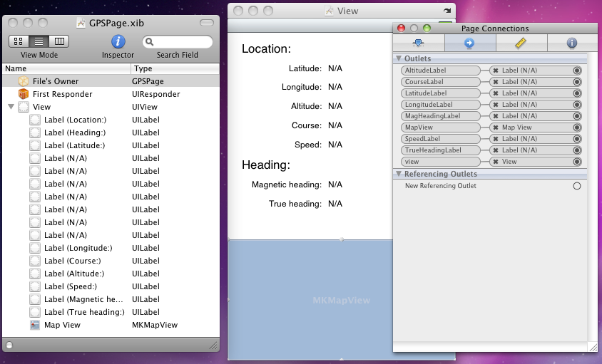Open the Identity tab with info icon

pyautogui.click(x=572, y=43)
